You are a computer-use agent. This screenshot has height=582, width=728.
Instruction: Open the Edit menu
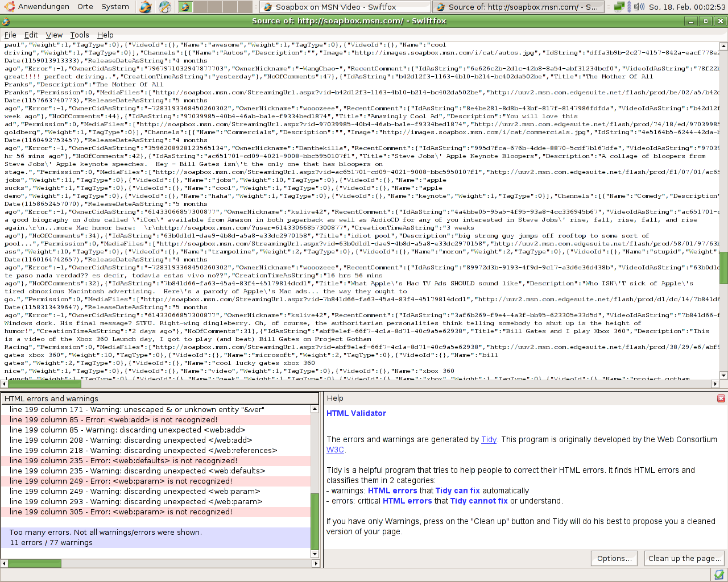point(31,35)
